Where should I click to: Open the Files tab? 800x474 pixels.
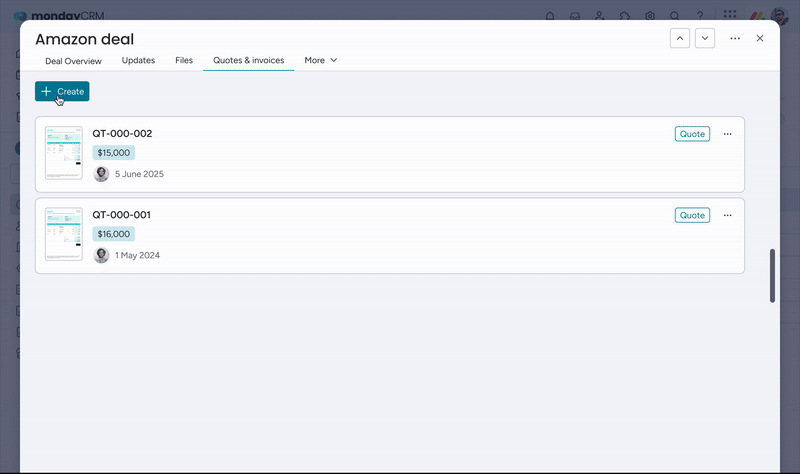(184, 60)
